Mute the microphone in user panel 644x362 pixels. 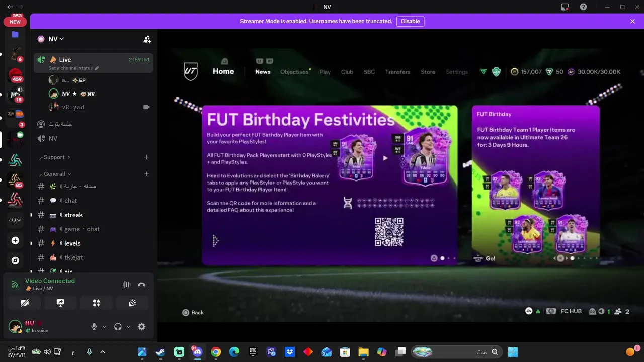[x=94, y=327]
